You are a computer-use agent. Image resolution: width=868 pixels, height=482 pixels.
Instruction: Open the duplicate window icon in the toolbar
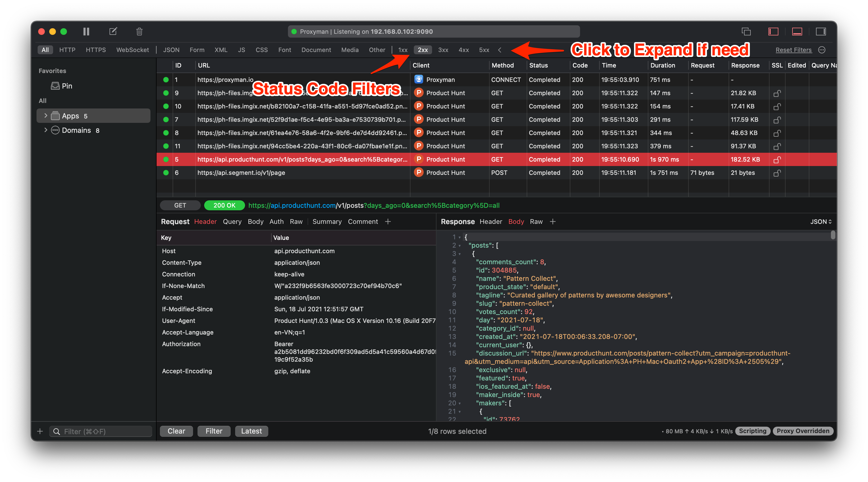(x=746, y=32)
